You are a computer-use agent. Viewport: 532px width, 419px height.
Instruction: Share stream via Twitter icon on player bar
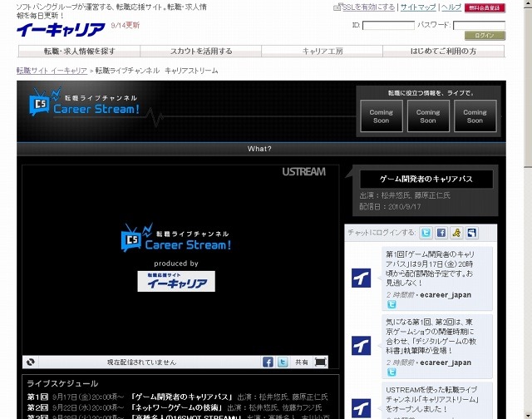click(283, 362)
